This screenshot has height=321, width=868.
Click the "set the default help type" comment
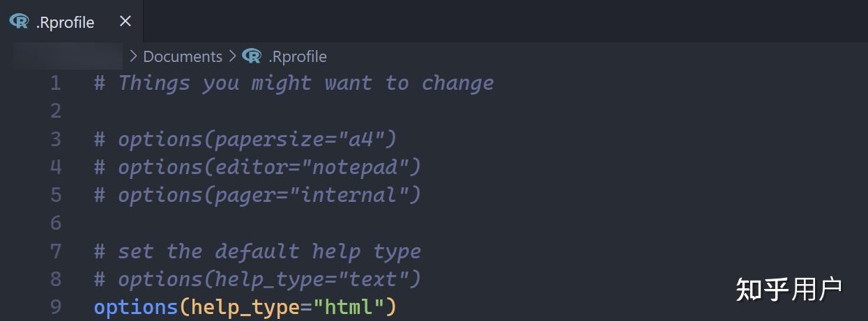(x=269, y=251)
